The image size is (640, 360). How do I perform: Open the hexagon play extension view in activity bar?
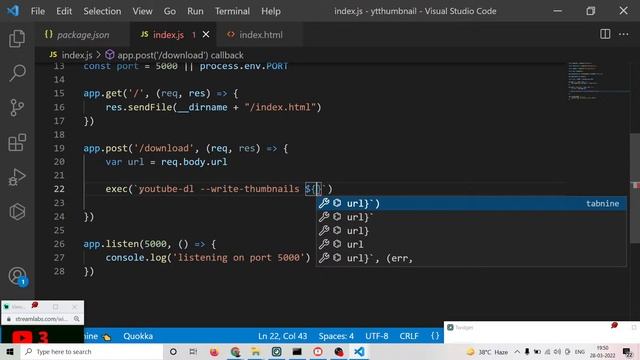(17, 212)
